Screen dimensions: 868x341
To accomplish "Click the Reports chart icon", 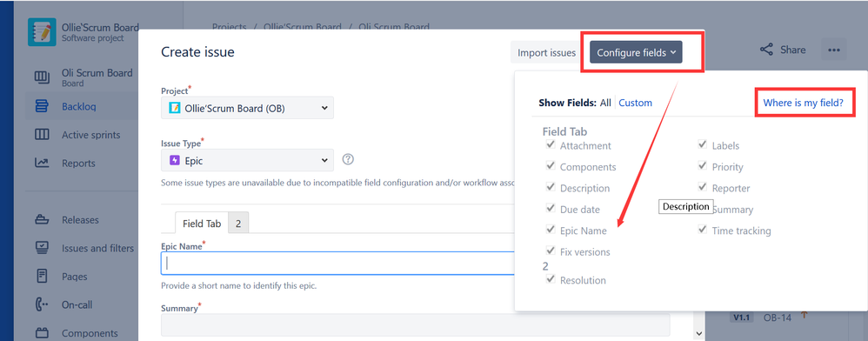I will tap(42, 163).
